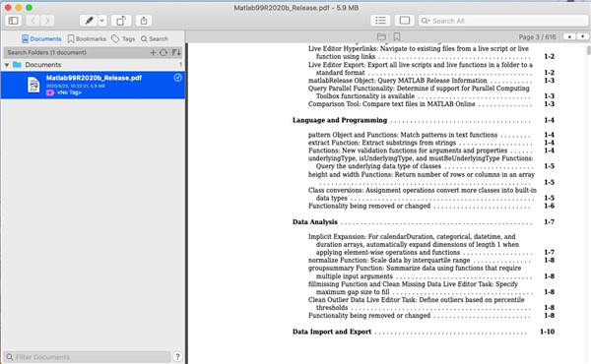
Task: Switch to the Documents tab
Action: click(41, 38)
